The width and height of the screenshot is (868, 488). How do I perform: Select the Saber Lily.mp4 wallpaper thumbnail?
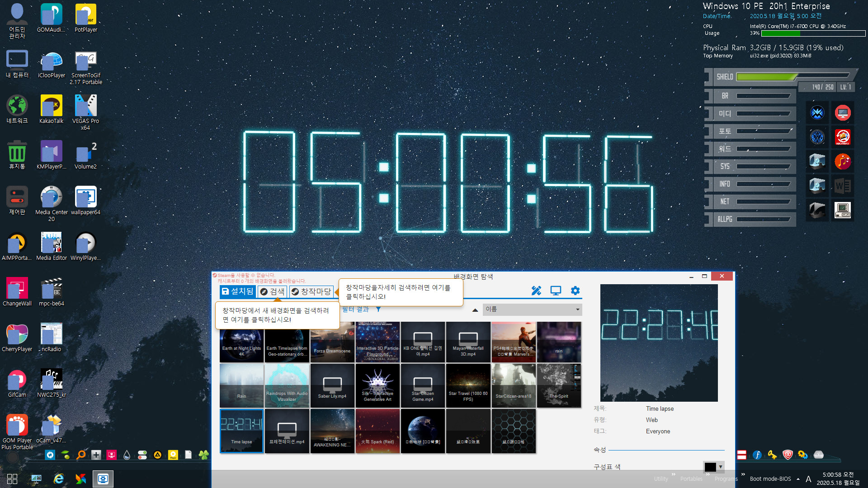332,386
